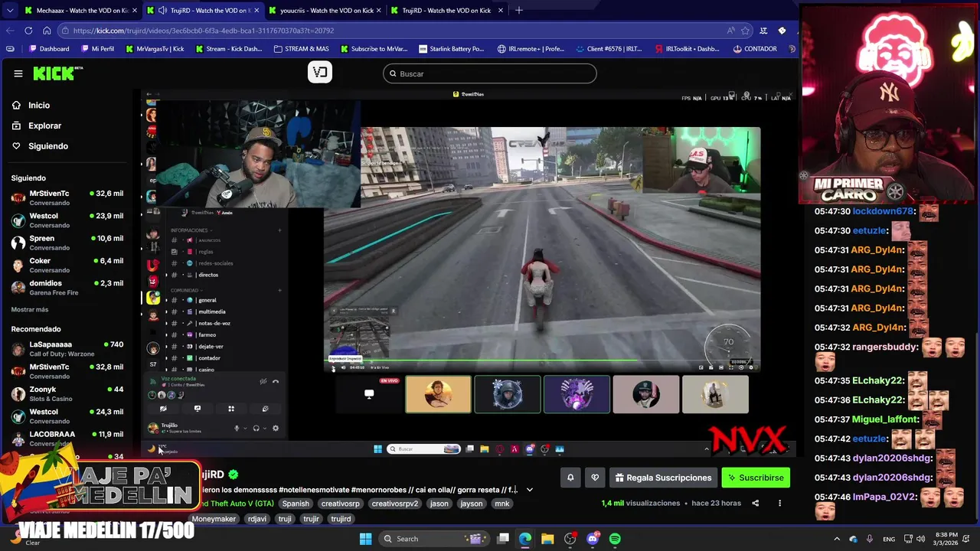Open Starlink Battery bookmark

tap(449, 48)
